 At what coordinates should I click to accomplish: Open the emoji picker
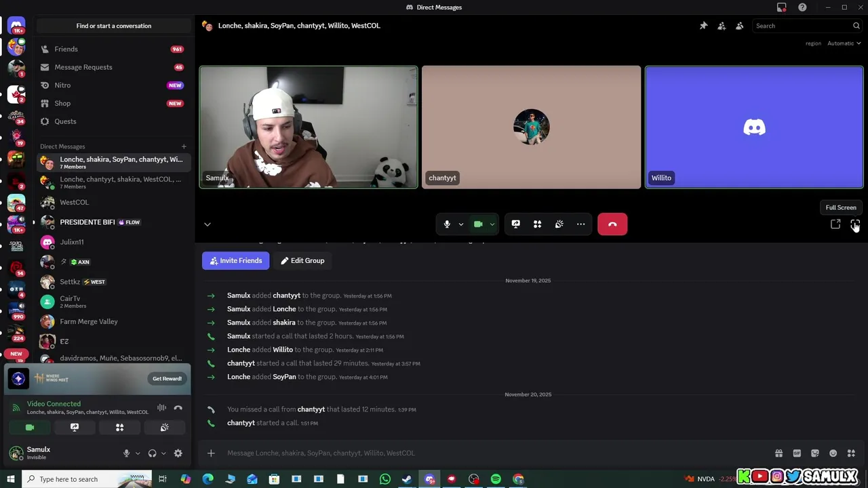tap(833, 453)
